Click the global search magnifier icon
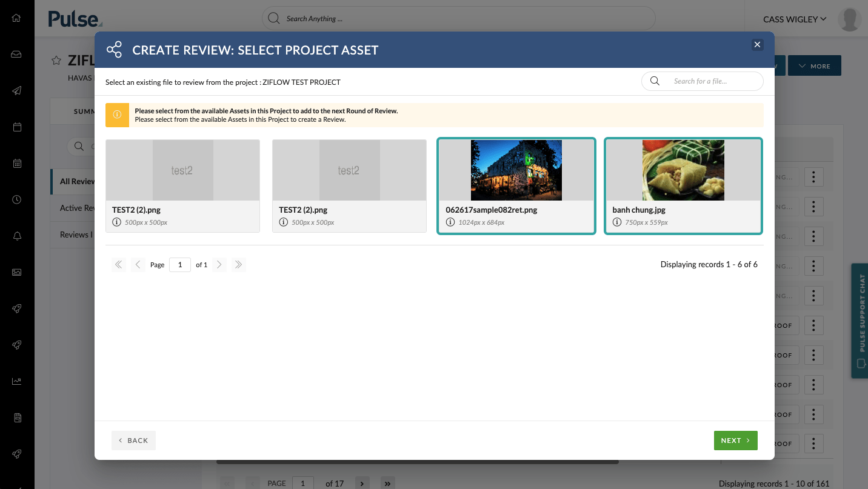 [x=274, y=18]
